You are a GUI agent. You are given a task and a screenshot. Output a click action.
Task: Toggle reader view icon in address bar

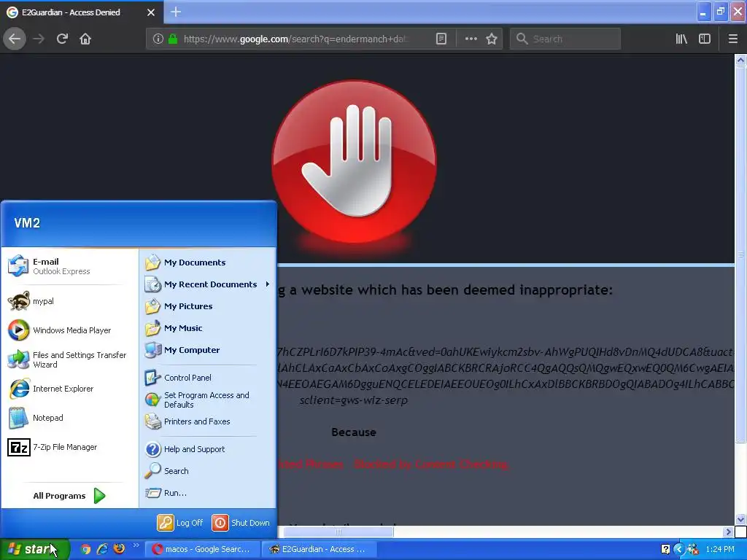441,39
